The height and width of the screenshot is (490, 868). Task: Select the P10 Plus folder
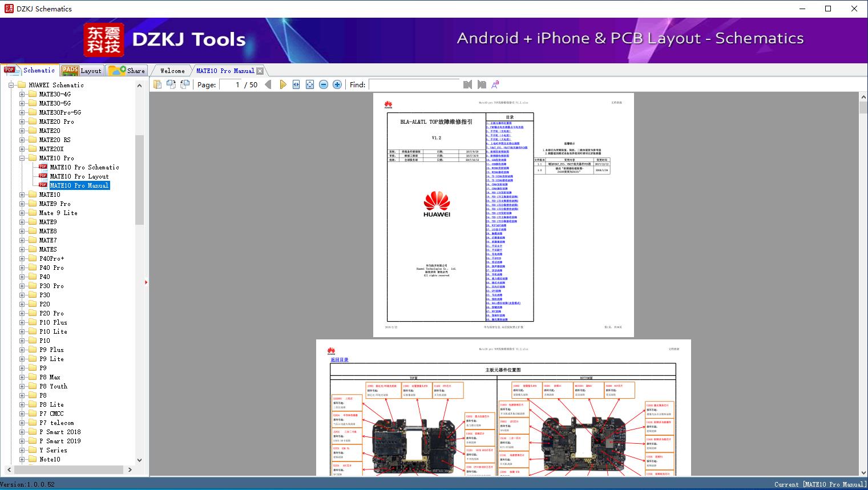[53, 322]
